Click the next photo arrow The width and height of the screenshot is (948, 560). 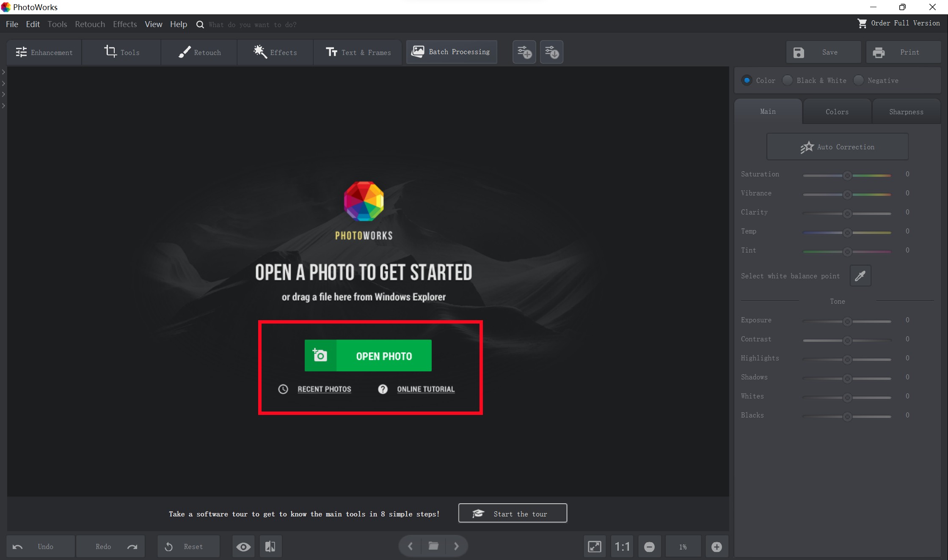pos(456,546)
